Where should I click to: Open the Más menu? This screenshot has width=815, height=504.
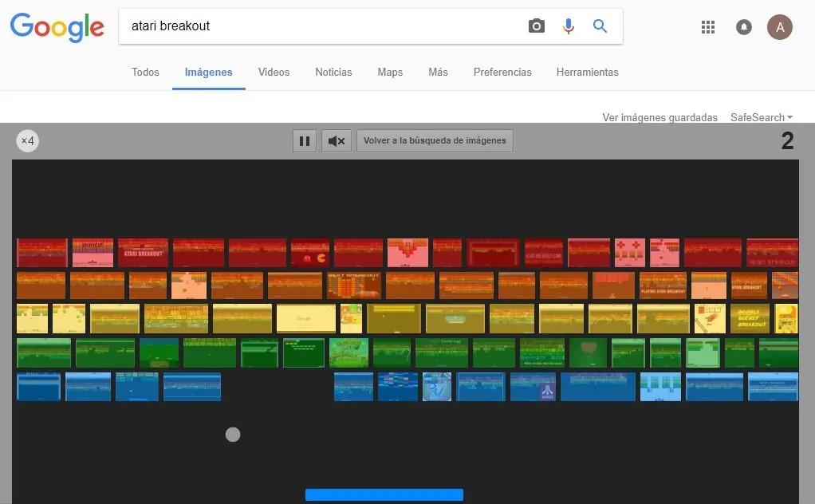438,72
